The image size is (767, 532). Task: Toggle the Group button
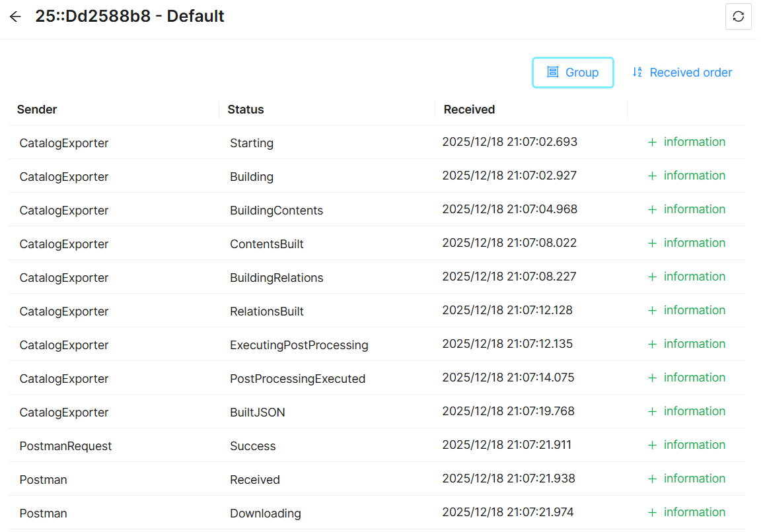573,73
